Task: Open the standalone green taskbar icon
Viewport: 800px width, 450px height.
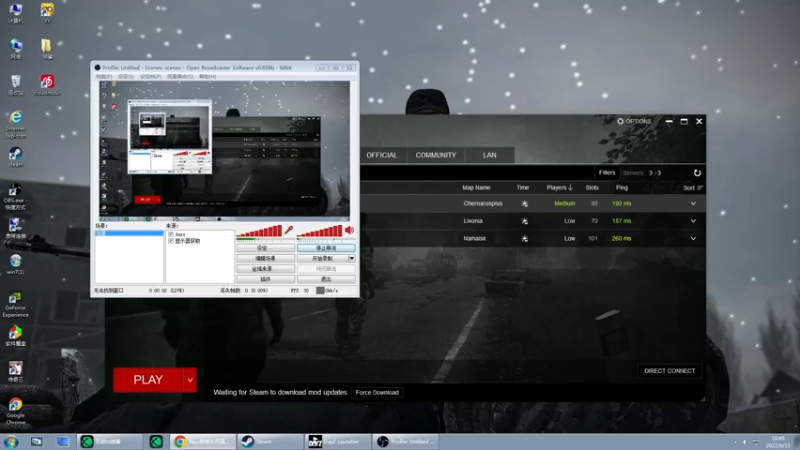Action: click(156, 442)
